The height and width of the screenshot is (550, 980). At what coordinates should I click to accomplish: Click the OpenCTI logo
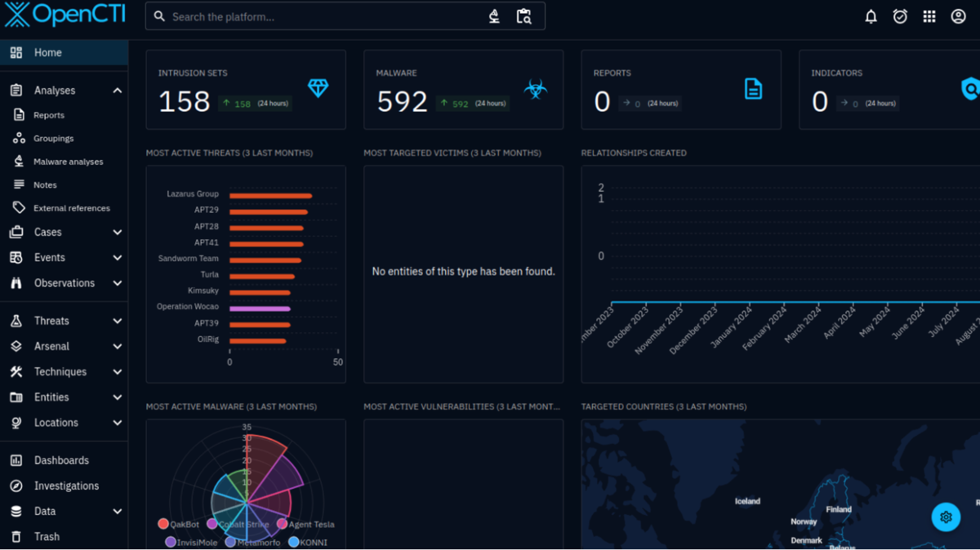66,16
